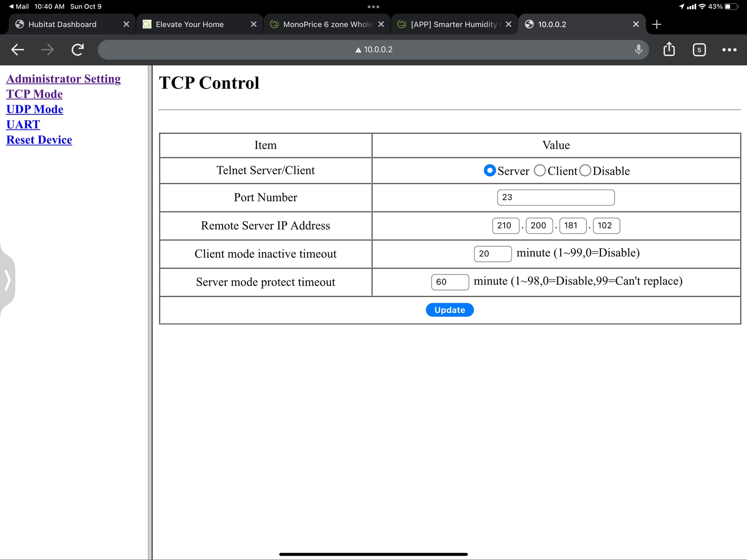Click the Port Number input field
The height and width of the screenshot is (560, 747).
[556, 197]
